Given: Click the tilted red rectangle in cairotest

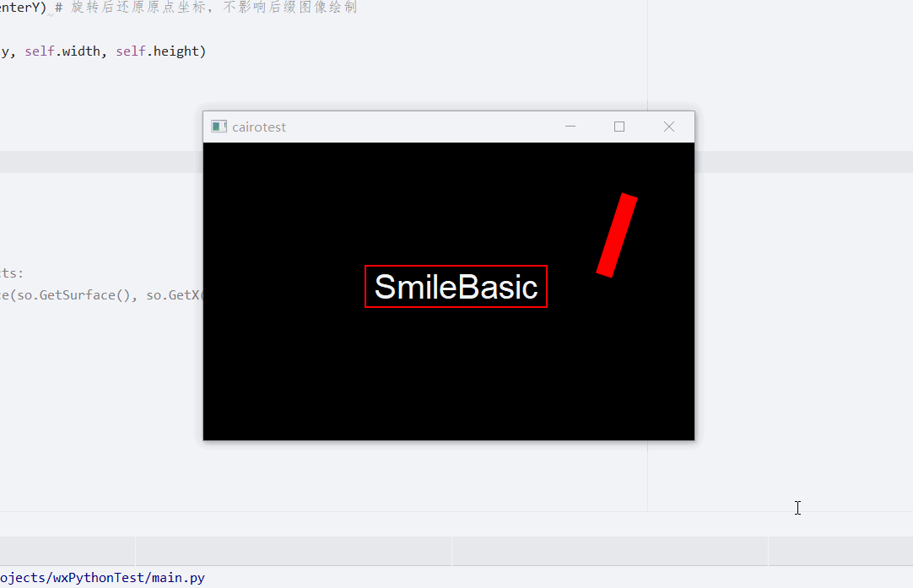Looking at the screenshot, I should pyautogui.click(x=617, y=235).
